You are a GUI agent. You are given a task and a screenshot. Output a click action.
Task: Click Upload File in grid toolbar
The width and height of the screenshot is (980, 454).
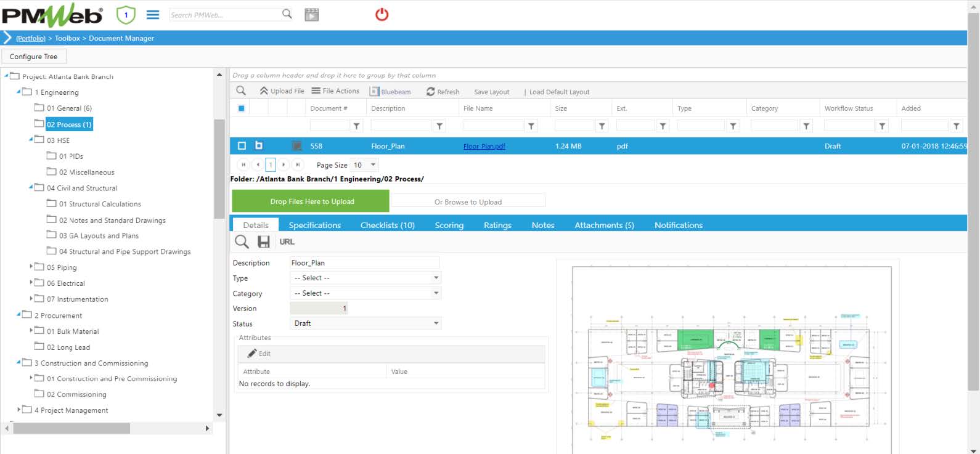[282, 91]
